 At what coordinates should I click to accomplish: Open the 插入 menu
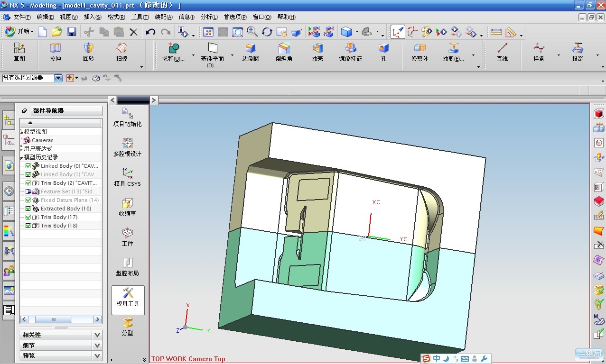(x=93, y=17)
